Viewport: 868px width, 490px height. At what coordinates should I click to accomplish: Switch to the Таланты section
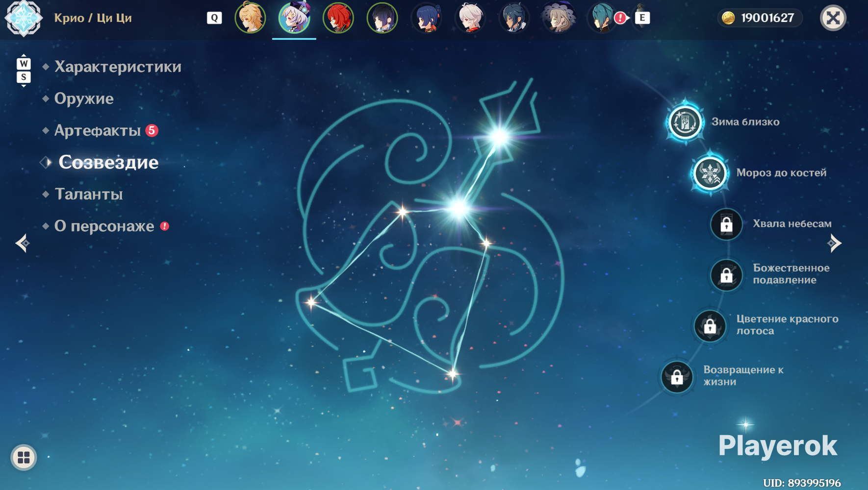[x=88, y=194]
